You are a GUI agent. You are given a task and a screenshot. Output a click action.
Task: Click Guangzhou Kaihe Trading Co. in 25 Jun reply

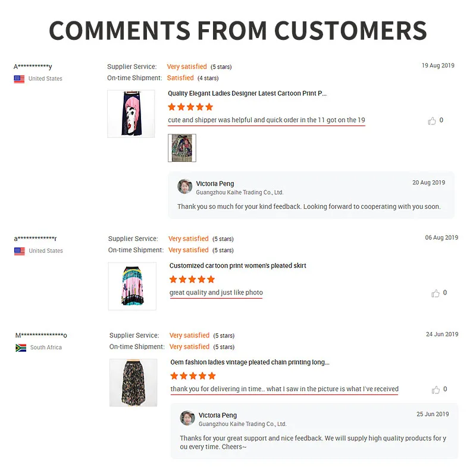point(243,424)
